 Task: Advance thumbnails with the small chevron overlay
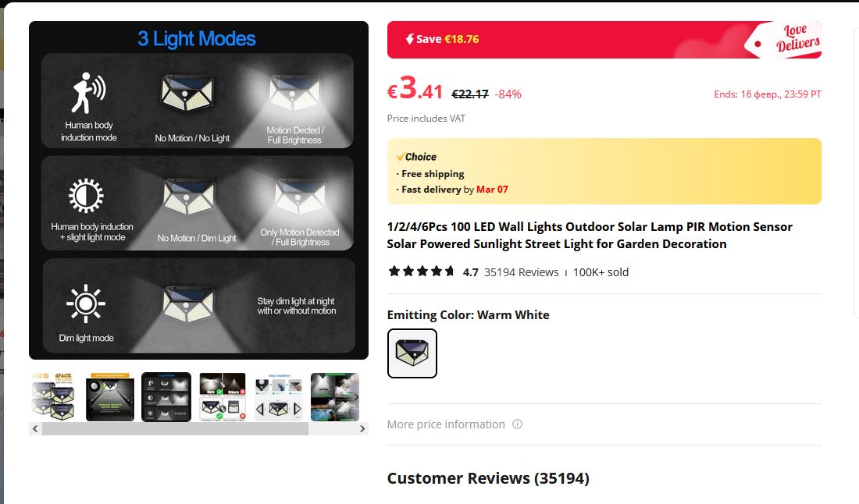[357, 397]
